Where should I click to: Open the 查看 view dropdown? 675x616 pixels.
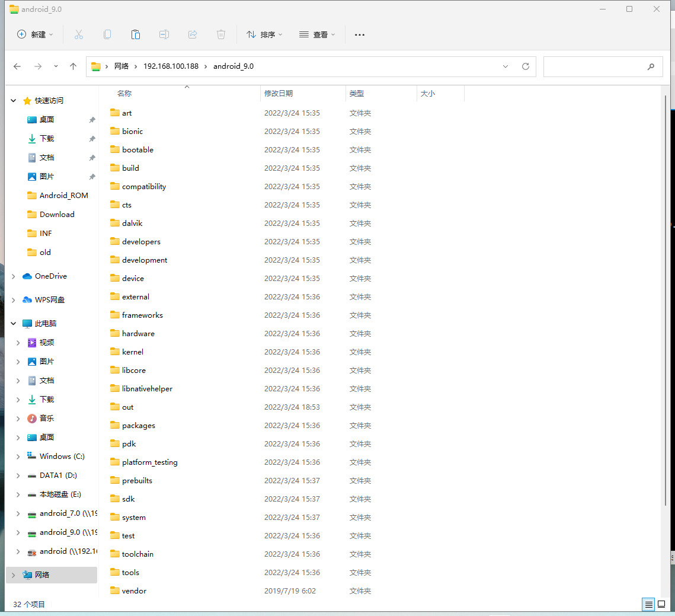(317, 34)
